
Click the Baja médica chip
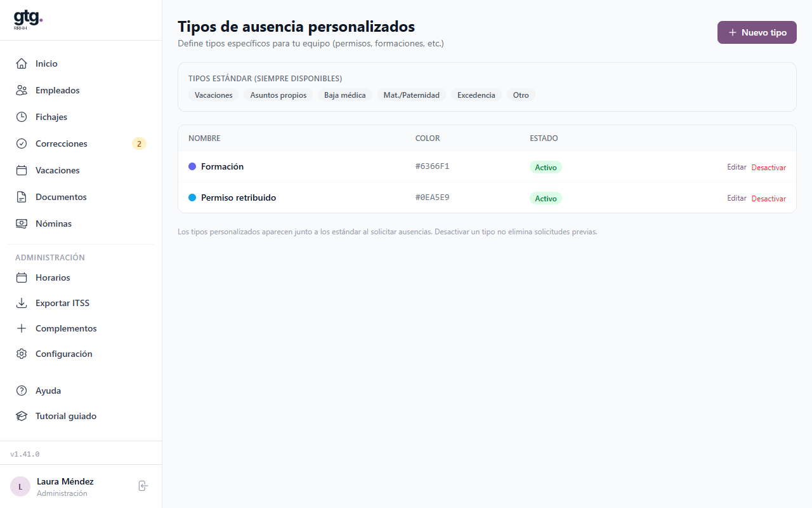(x=345, y=95)
